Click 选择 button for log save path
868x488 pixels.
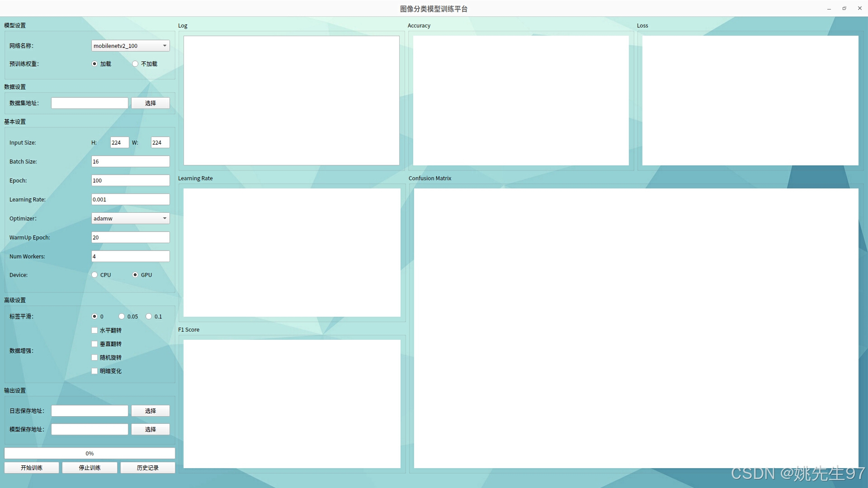click(x=151, y=411)
